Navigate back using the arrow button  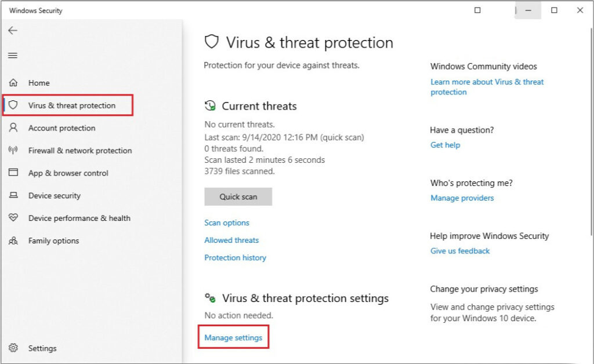click(12, 31)
